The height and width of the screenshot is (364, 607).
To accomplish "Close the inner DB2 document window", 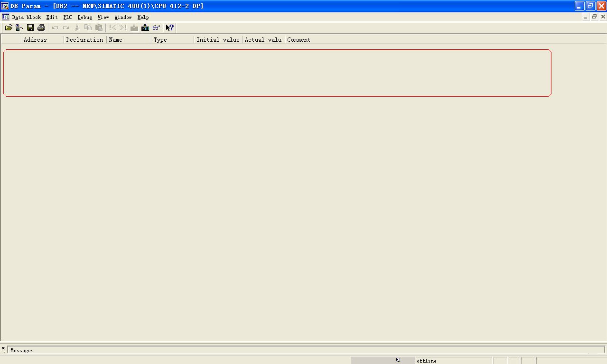I will [603, 17].
